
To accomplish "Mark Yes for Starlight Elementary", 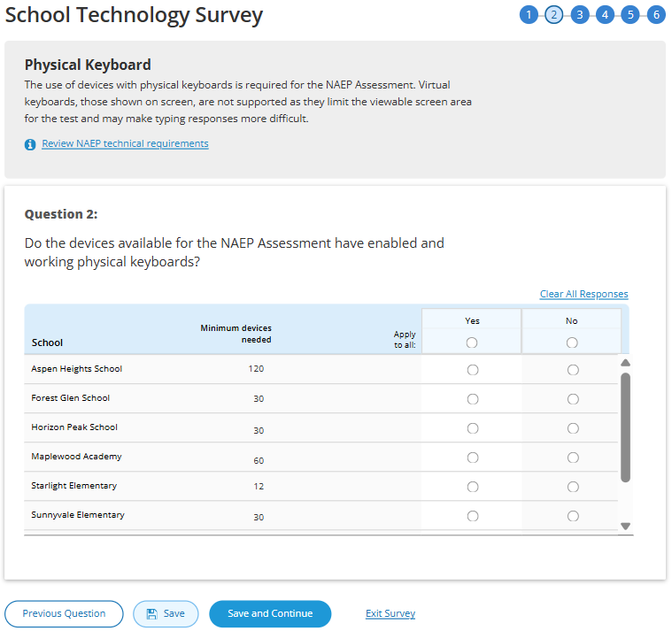I will coord(472,487).
